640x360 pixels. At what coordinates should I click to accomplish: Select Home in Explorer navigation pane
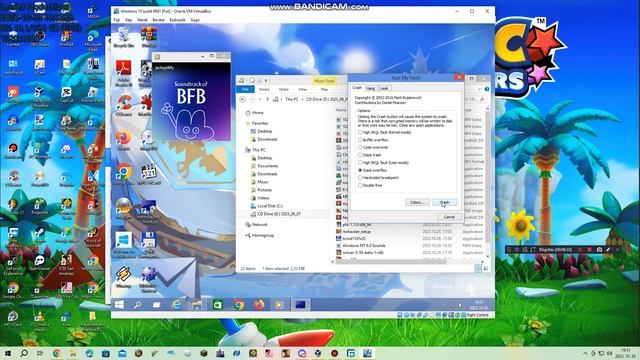coord(255,113)
